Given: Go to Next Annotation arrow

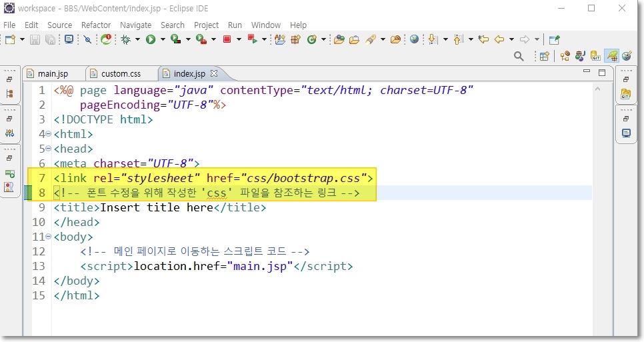Looking at the screenshot, I should point(433,39).
